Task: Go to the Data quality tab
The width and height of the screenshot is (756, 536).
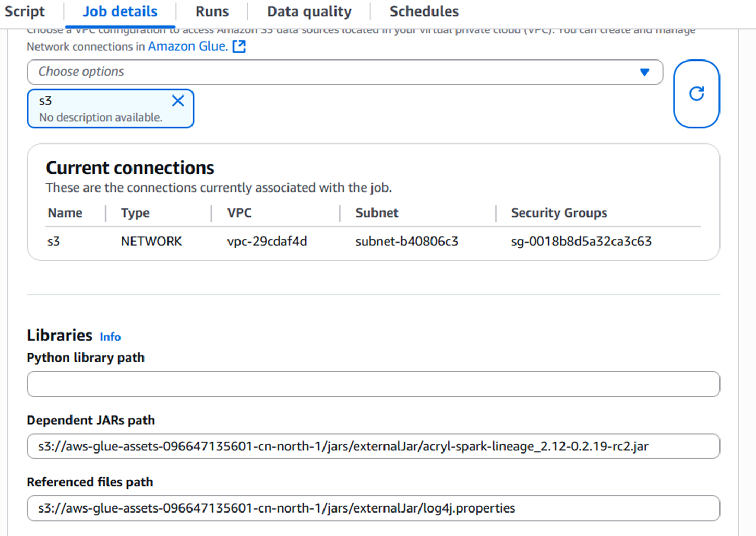Action: pos(309,11)
